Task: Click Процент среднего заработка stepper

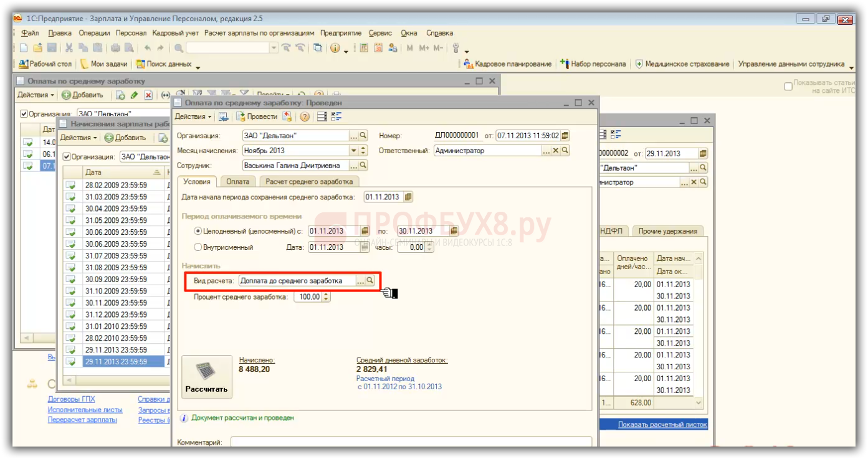Action: coord(326,297)
